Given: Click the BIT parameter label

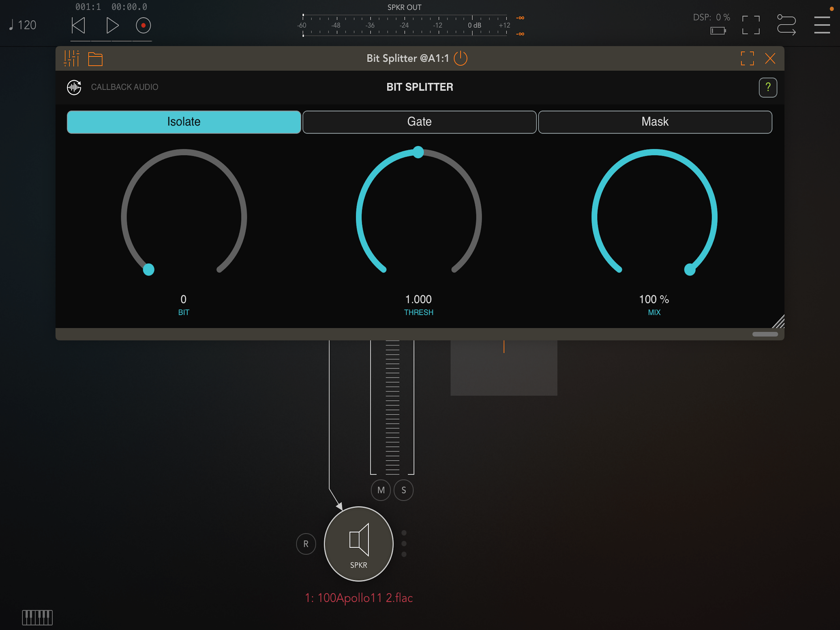Looking at the screenshot, I should [183, 312].
